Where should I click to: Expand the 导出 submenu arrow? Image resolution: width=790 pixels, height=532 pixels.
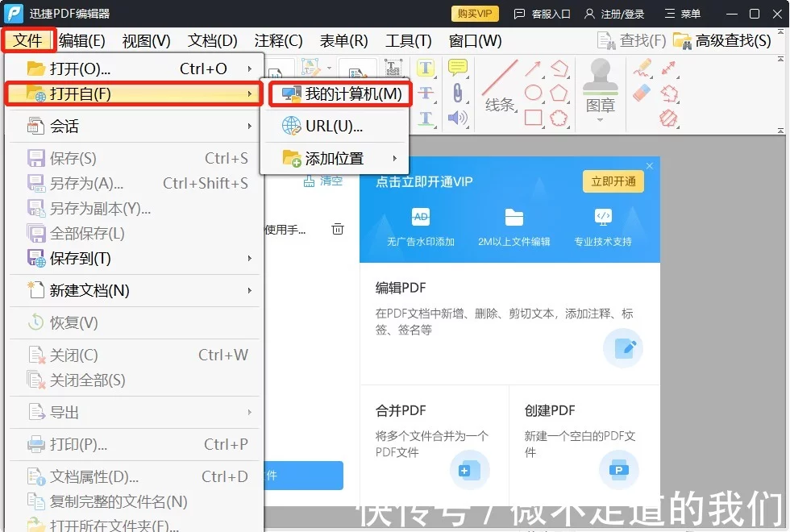click(249, 412)
